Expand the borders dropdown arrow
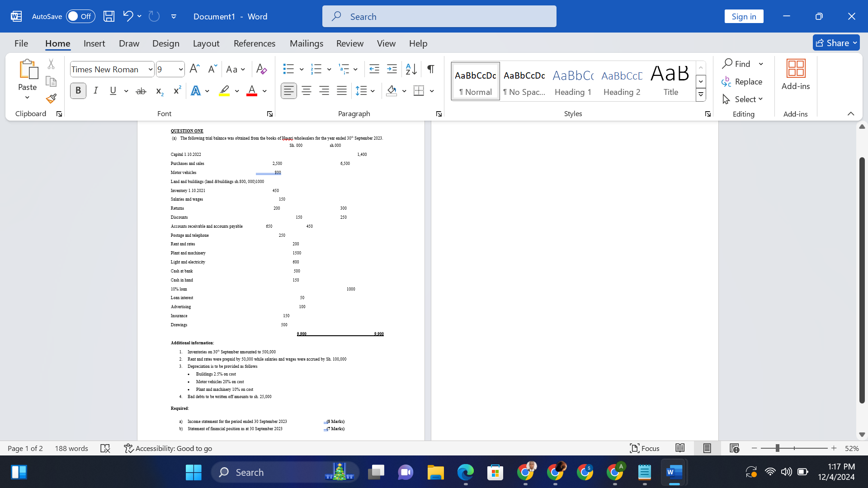Image resolution: width=868 pixels, height=488 pixels. coord(432,91)
